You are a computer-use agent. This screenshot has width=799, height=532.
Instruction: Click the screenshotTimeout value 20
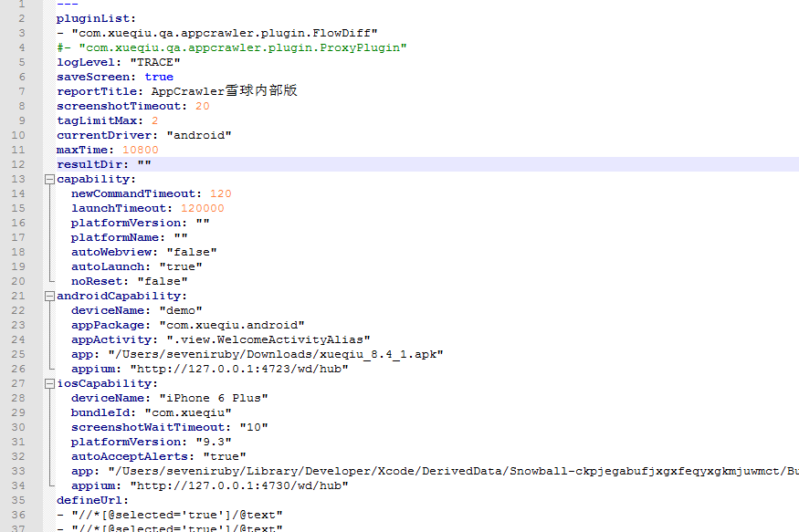[x=203, y=106]
